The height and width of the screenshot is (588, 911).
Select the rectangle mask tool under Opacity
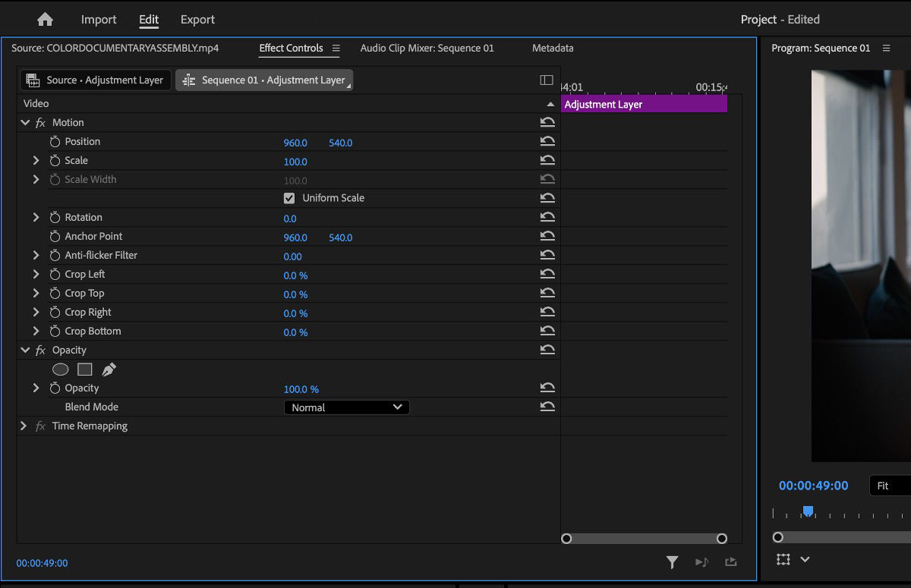pyautogui.click(x=84, y=369)
